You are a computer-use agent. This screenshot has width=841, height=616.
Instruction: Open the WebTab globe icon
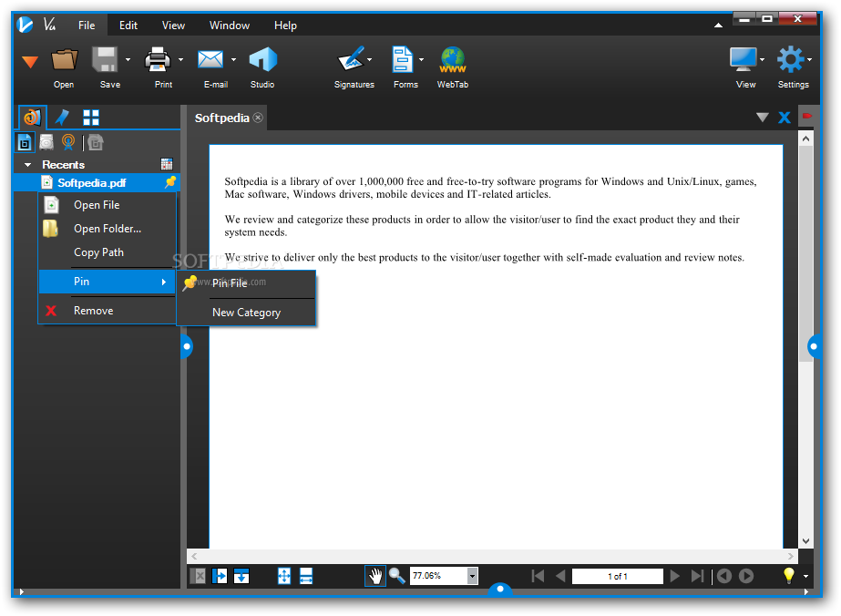coord(453,59)
